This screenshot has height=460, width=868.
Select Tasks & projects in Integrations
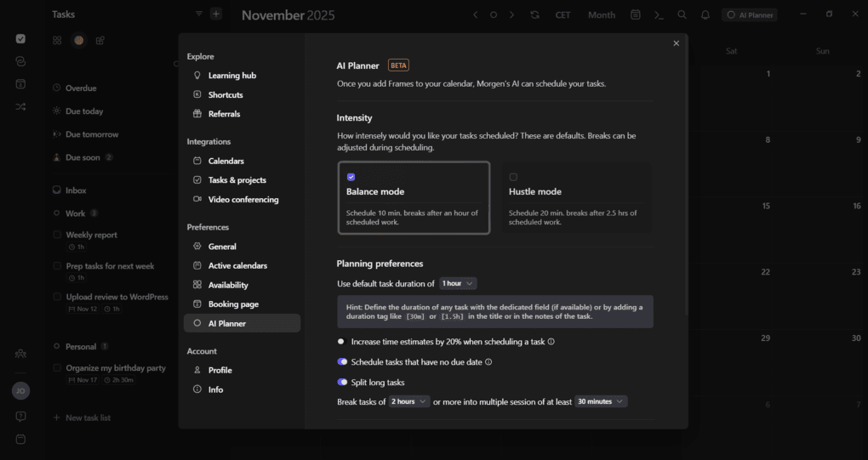click(237, 180)
